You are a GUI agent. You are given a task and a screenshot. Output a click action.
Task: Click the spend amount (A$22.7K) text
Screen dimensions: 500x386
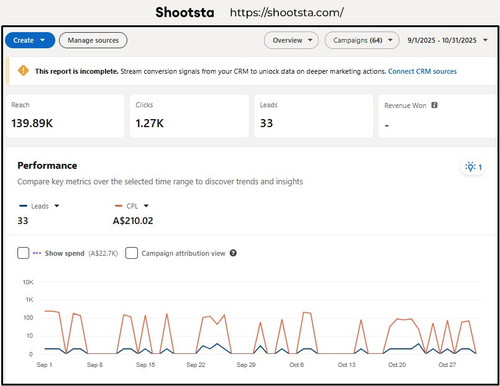tap(103, 254)
